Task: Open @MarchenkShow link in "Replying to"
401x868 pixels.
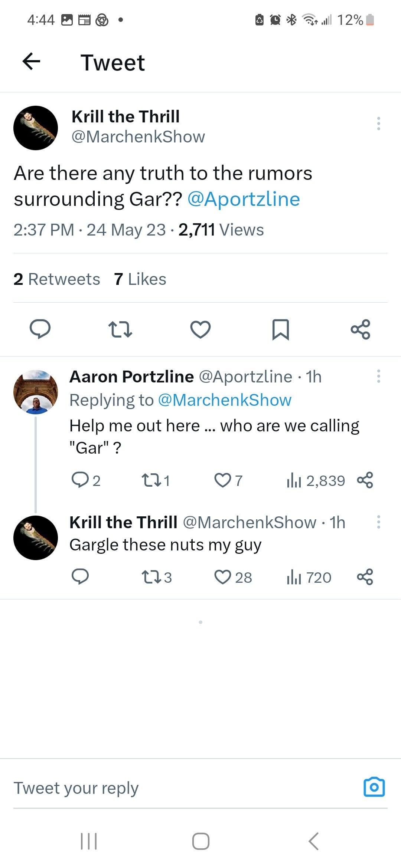Action: tap(225, 400)
